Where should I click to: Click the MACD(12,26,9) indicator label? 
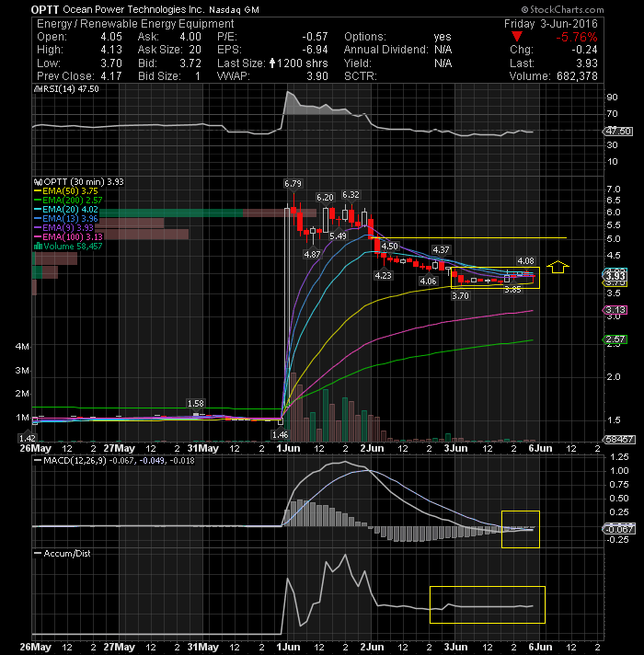pos(75,461)
